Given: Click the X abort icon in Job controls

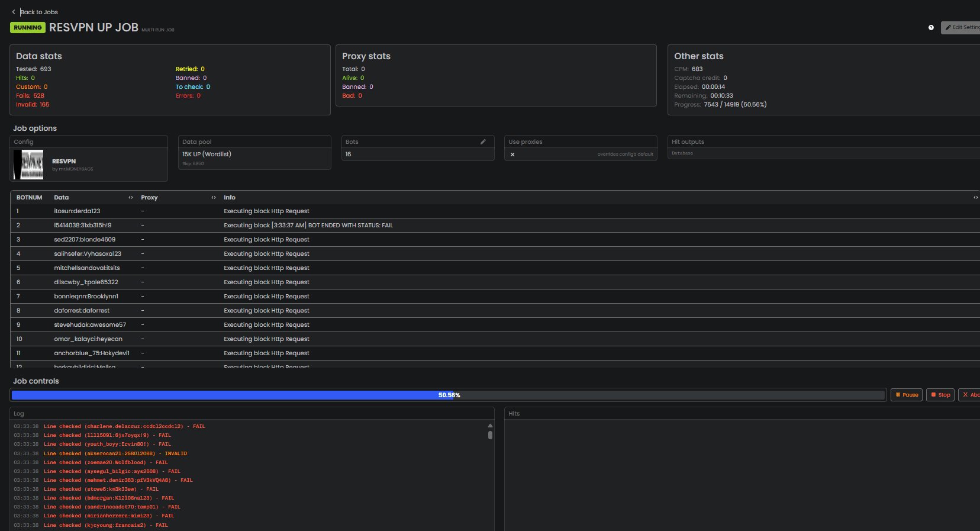Looking at the screenshot, I should (965, 395).
